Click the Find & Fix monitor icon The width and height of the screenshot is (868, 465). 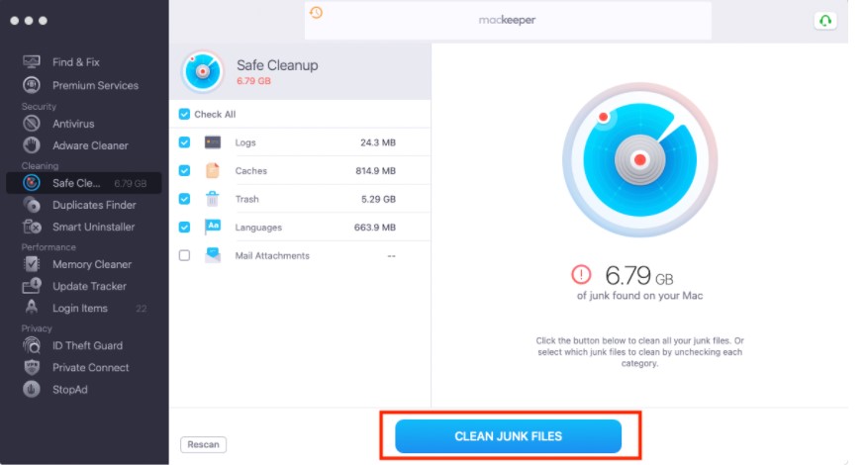click(32, 61)
